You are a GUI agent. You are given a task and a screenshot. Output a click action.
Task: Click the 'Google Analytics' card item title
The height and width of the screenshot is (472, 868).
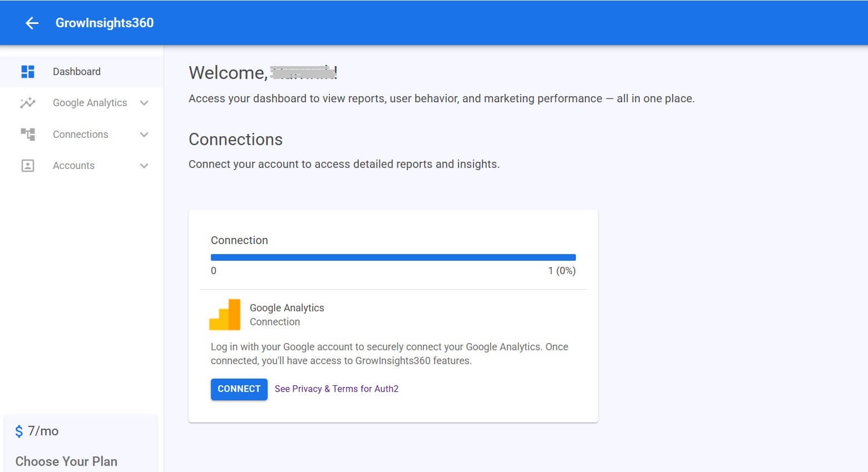(x=287, y=308)
